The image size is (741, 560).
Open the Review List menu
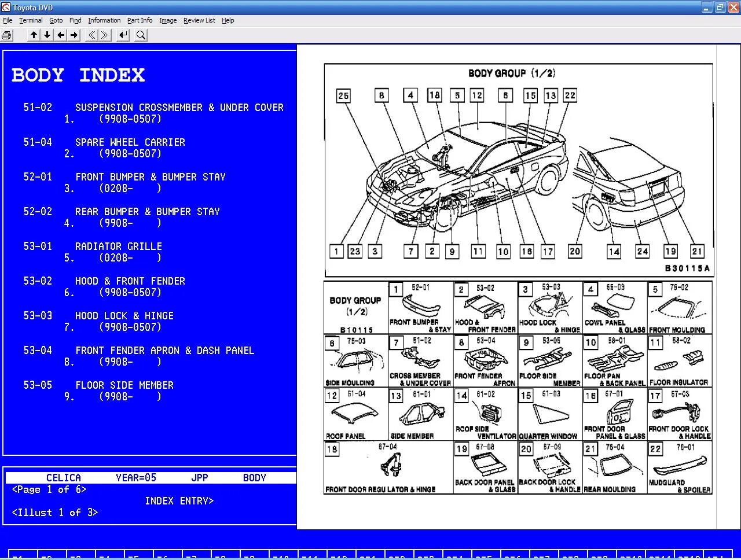199,20
